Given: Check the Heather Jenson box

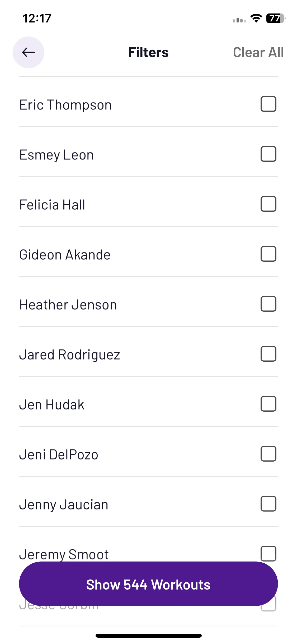Looking at the screenshot, I should [268, 304].
